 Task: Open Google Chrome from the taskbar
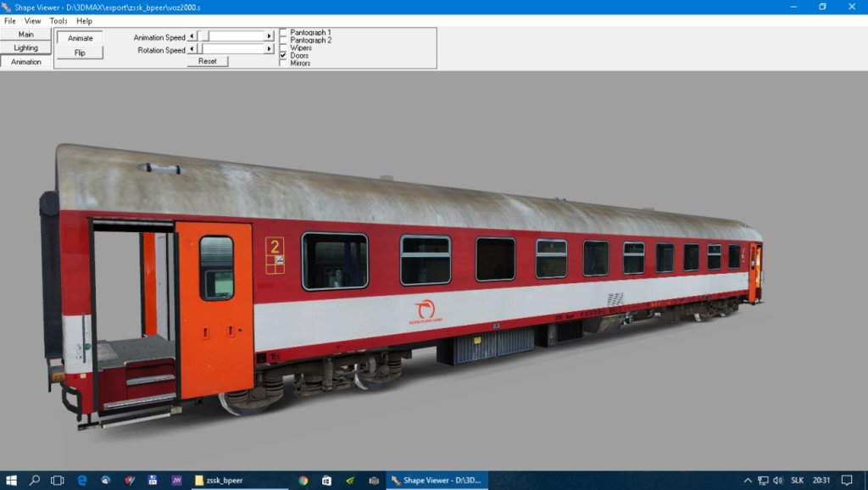pos(303,480)
